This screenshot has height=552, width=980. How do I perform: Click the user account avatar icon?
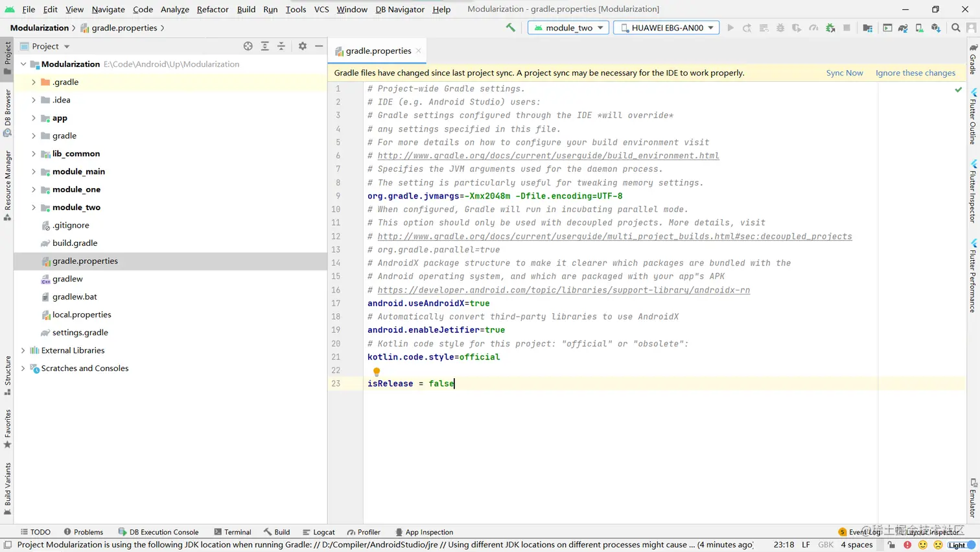pos(972,28)
